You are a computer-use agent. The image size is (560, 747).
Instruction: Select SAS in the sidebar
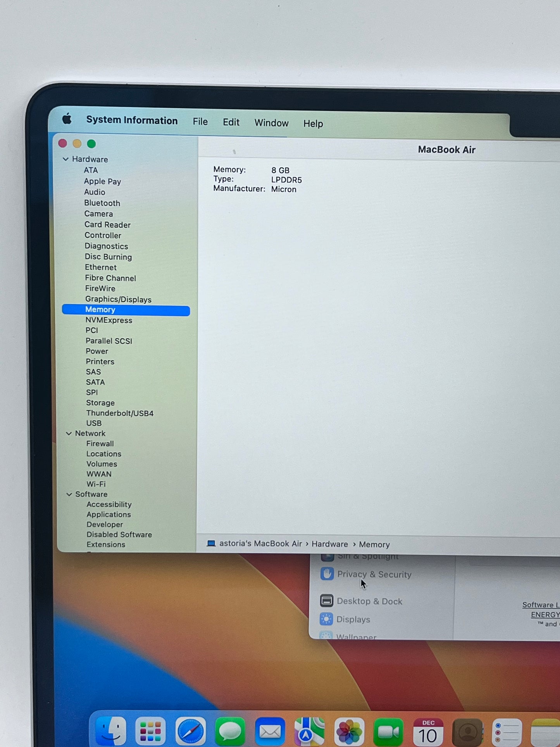click(x=93, y=372)
